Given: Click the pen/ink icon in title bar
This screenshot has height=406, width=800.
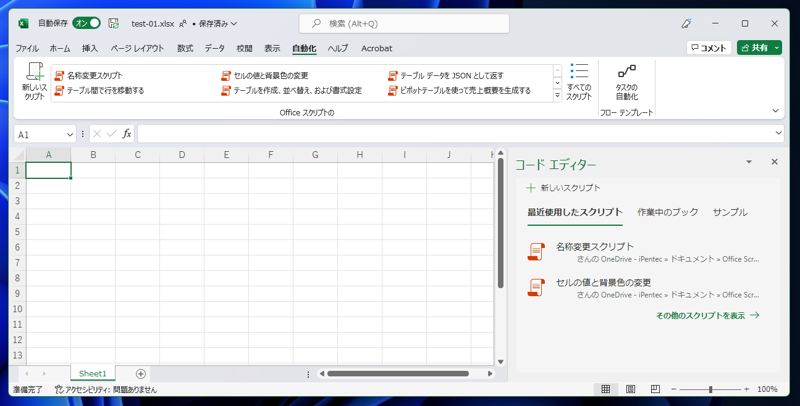Looking at the screenshot, I should tap(686, 23).
